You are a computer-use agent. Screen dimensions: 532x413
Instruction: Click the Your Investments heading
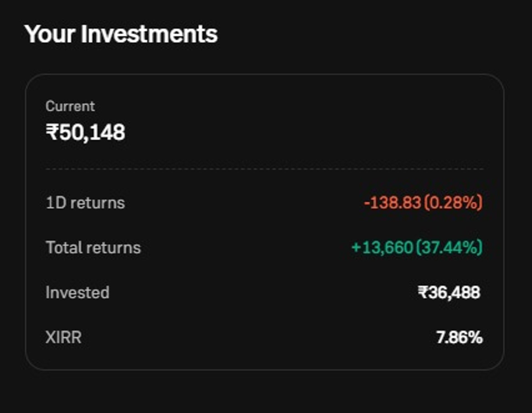pyautogui.click(x=121, y=34)
